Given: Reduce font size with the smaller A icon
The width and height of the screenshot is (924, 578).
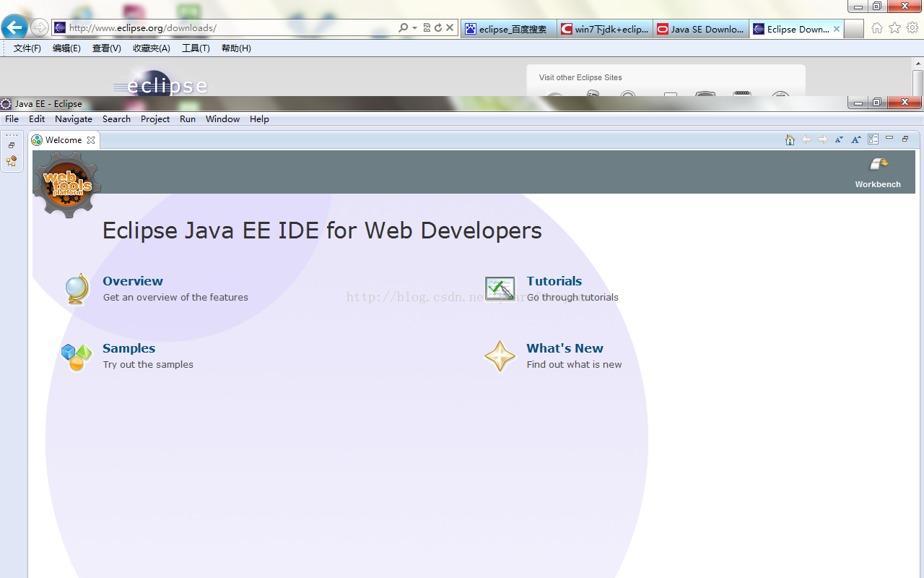Looking at the screenshot, I should tap(839, 139).
